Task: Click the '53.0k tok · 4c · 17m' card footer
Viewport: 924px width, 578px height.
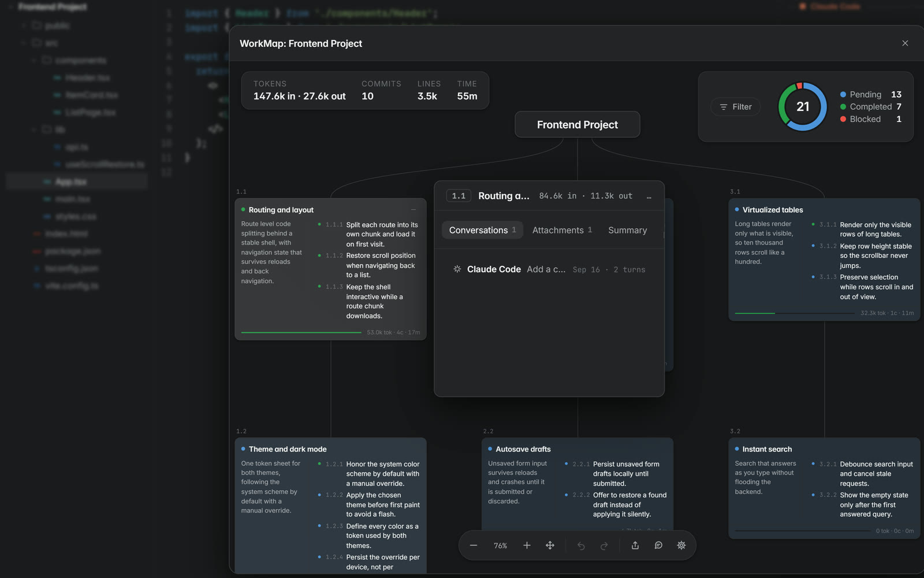Action: [x=393, y=332]
